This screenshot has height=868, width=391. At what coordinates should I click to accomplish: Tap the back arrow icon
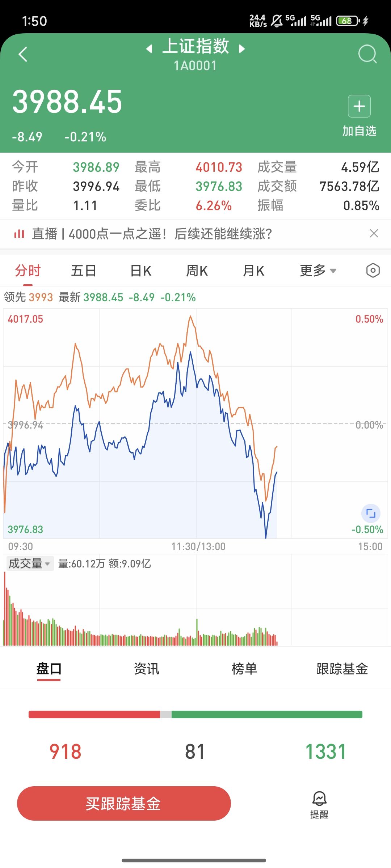pyautogui.click(x=23, y=55)
